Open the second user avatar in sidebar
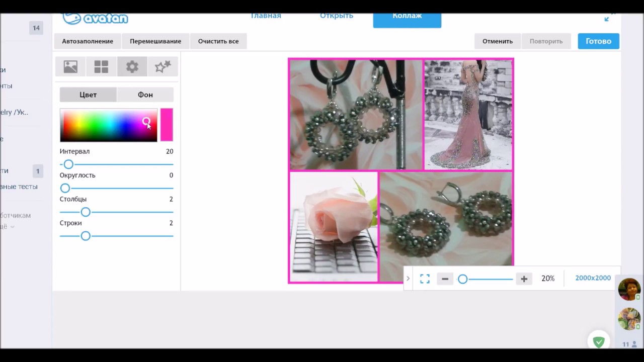The width and height of the screenshot is (644, 362). 629,319
